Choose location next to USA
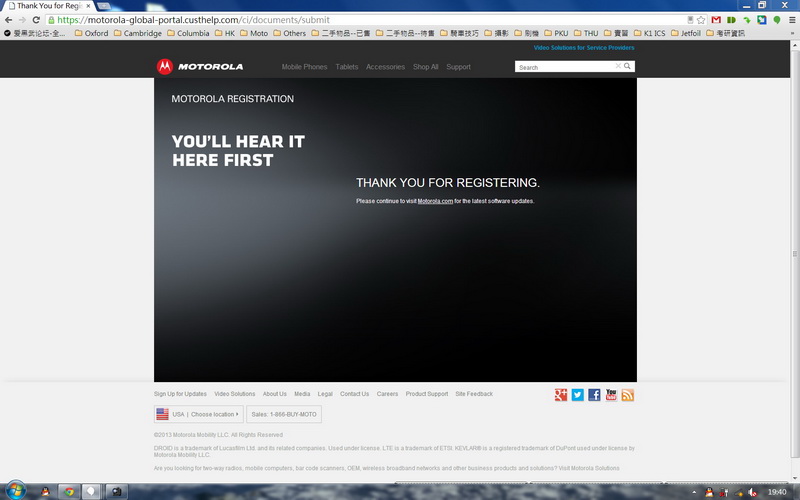This screenshot has width=800, height=500. pyautogui.click(x=215, y=414)
